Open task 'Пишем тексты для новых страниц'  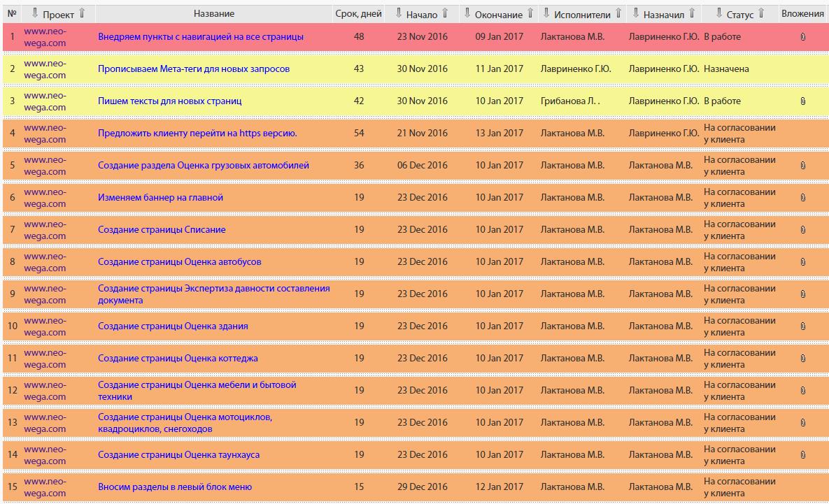point(170,101)
